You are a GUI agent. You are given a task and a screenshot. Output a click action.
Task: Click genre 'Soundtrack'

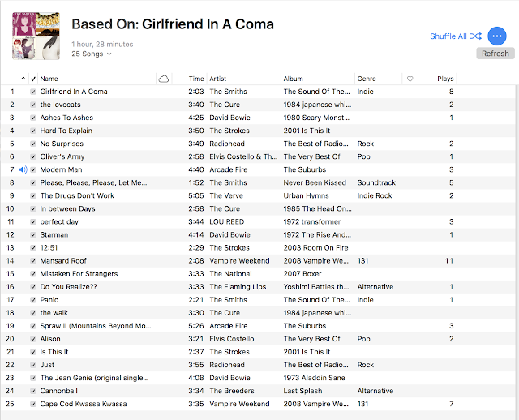376,182
